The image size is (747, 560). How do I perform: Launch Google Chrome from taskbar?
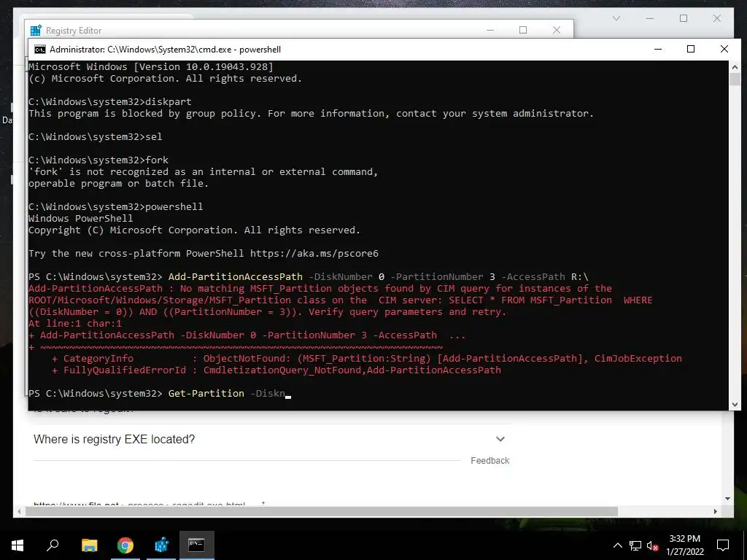tap(125, 545)
